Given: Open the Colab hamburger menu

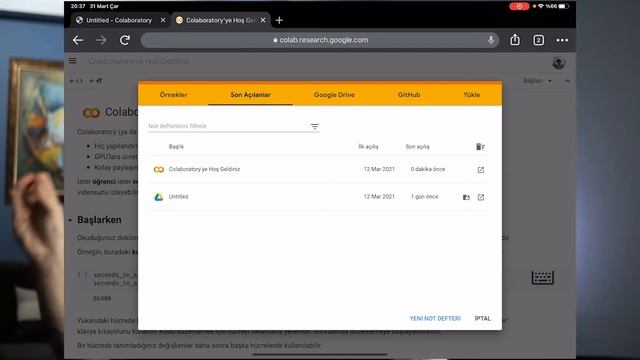Looking at the screenshot, I should 73,61.
